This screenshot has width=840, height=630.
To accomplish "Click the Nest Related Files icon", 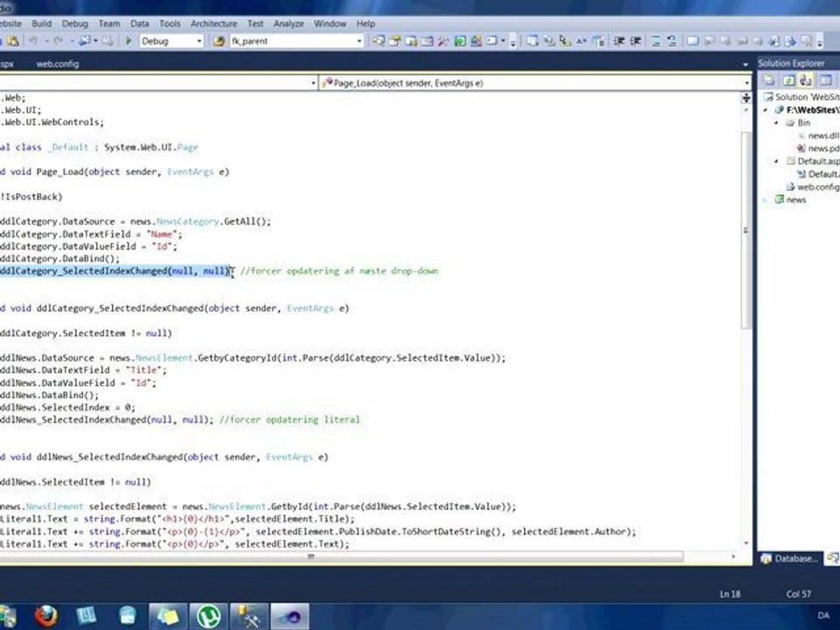I will pos(806,80).
